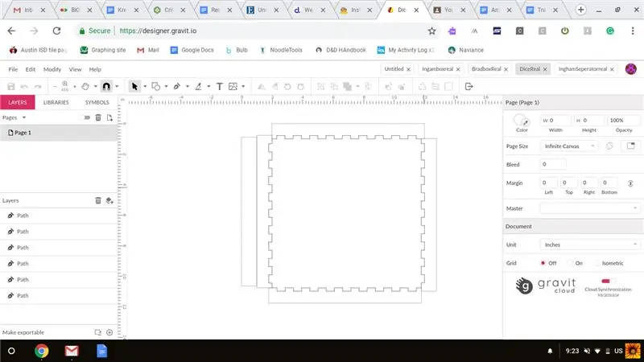644x362 pixels.
Task: Expand the Pages dropdown arrow
Action: click(x=24, y=117)
